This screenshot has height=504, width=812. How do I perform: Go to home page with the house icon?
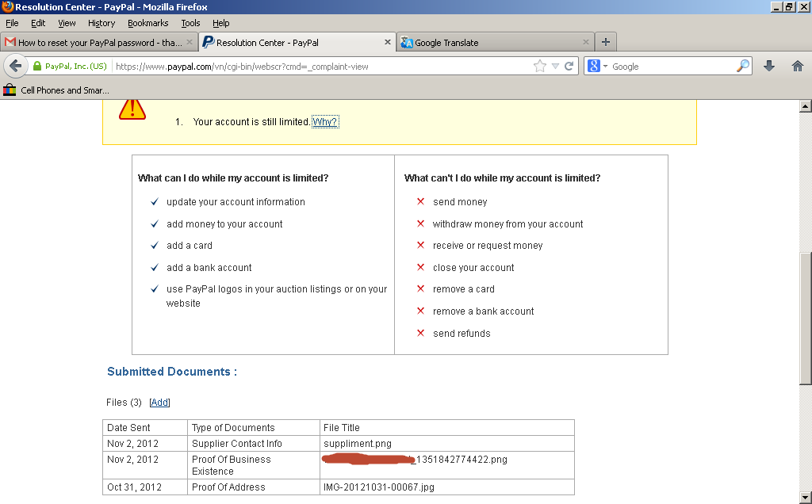pos(798,66)
